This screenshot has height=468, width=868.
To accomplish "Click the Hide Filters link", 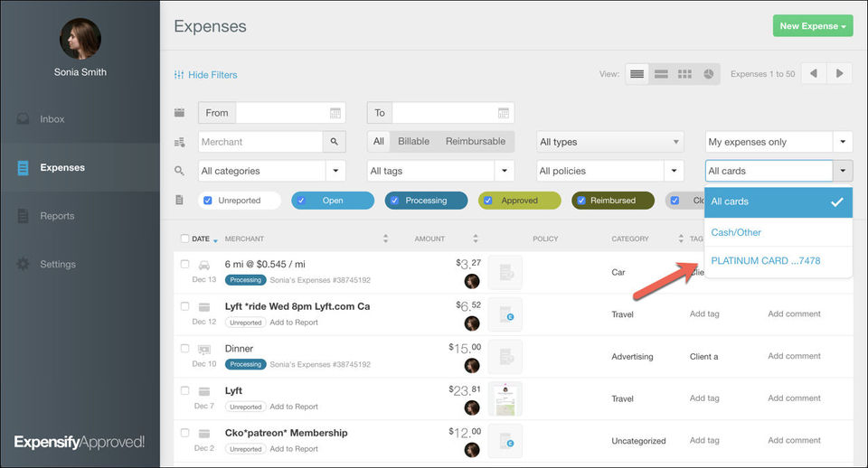I will (206, 75).
